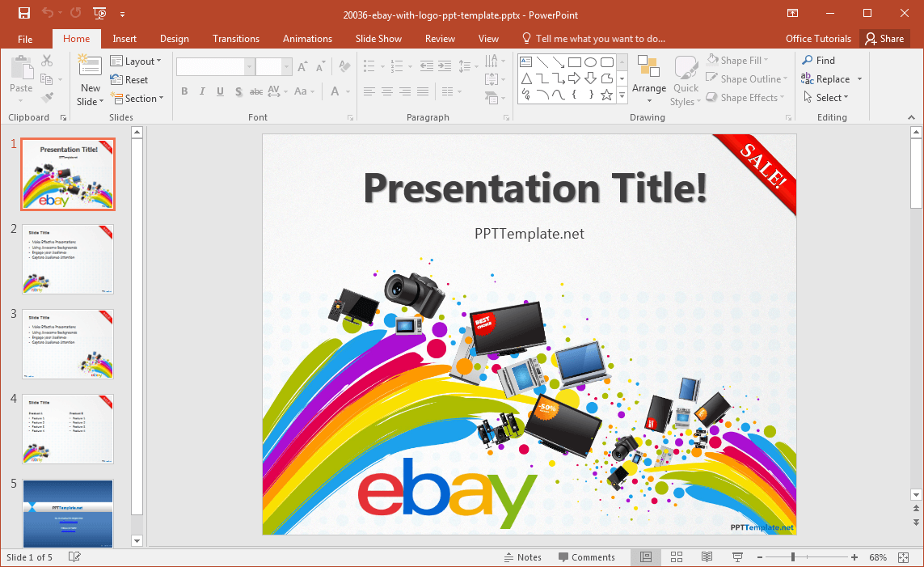Click the Office Tutorials link

[x=818, y=39]
